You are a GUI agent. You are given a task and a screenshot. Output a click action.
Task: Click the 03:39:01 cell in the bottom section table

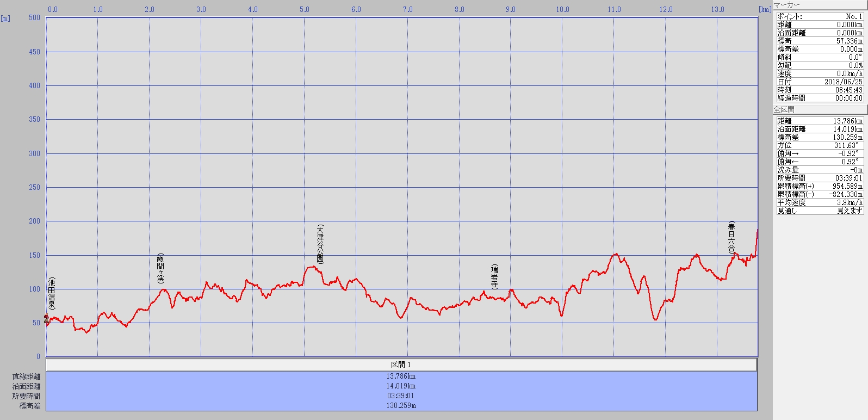click(x=401, y=396)
